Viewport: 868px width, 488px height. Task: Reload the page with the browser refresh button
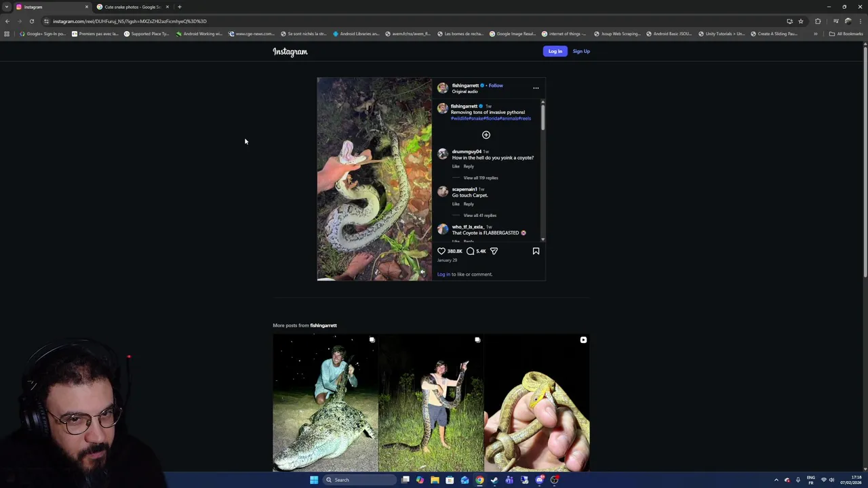point(32,21)
